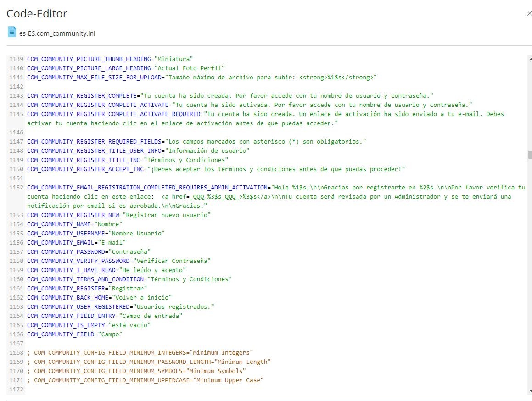Click the COM_COMMUNITY_MAX_FILE_SIZE_FOR_UPLOAD key
This screenshot has height=401, width=532.
point(94,78)
